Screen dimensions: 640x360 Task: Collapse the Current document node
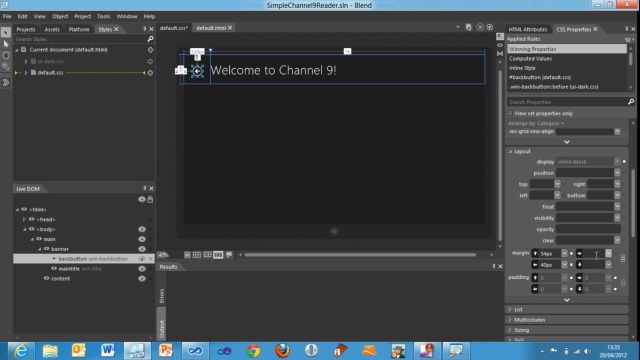point(17,50)
